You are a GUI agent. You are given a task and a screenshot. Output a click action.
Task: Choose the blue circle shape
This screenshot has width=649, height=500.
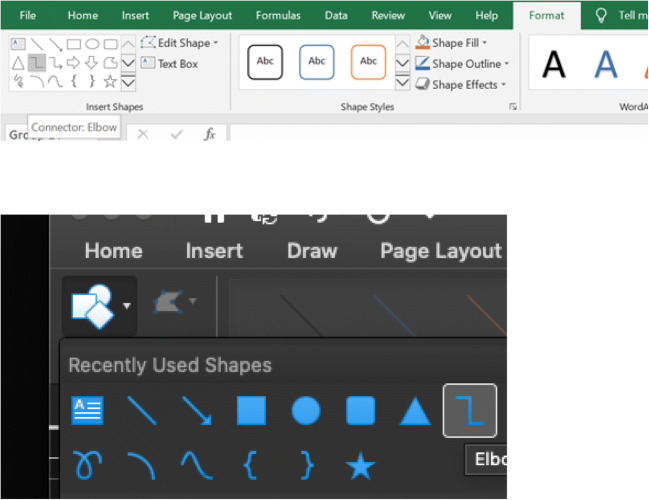click(x=305, y=411)
